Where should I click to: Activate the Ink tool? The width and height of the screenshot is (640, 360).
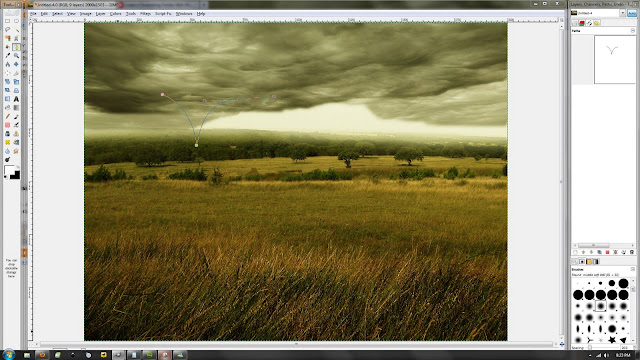pos(7,133)
